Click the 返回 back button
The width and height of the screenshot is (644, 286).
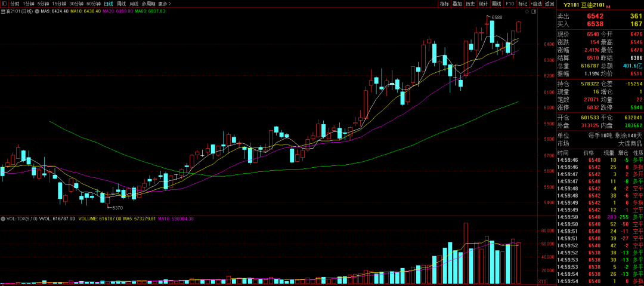pos(550,4)
